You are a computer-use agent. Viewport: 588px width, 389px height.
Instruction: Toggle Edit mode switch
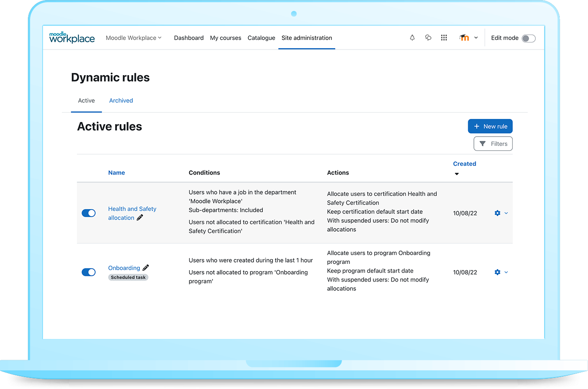click(x=528, y=38)
